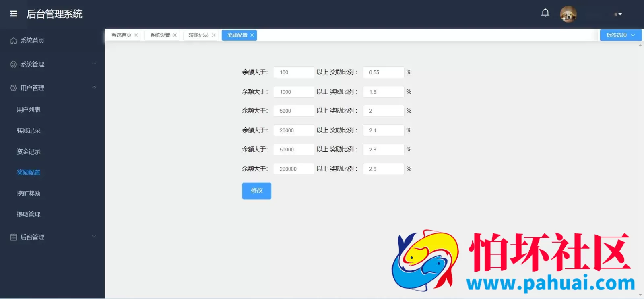Click the 后台管理系统 title
Image resolution: width=644 pixels, height=299 pixels.
54,14
